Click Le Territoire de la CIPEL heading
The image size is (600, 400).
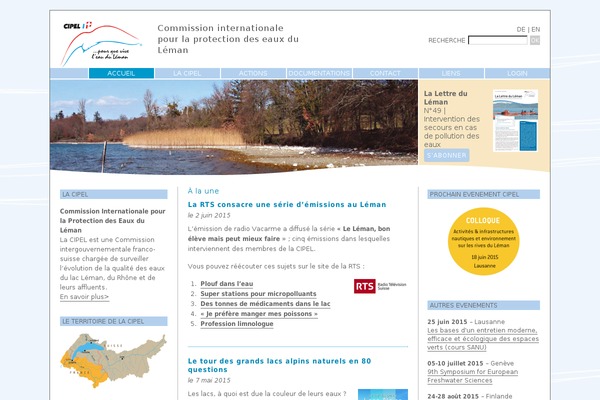[x=113, y=321]
